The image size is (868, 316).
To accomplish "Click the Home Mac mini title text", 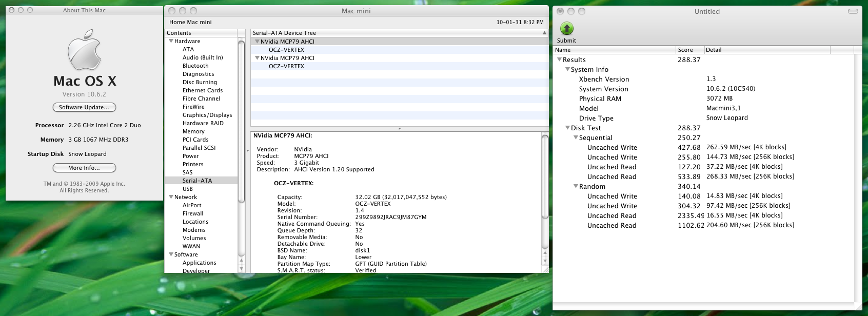I will coord(190,22).
